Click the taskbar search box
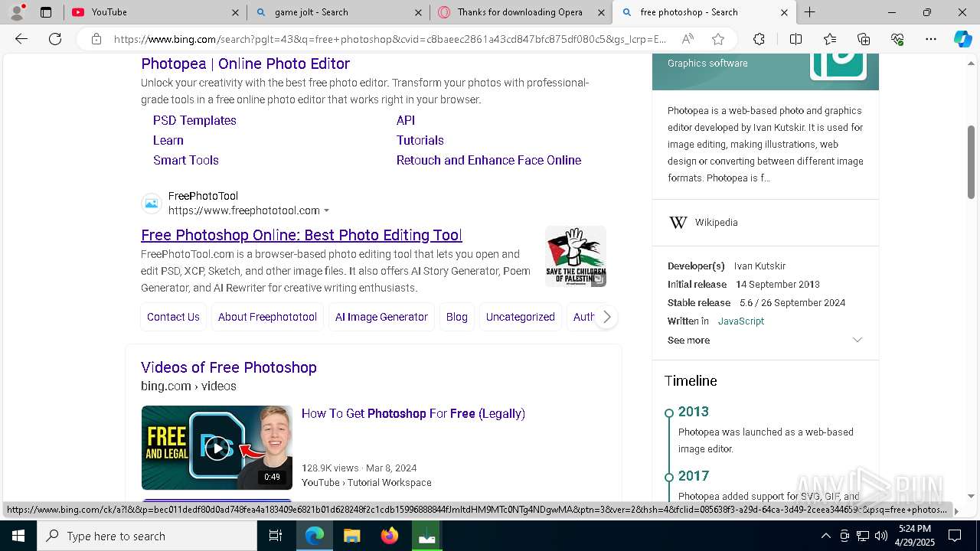 pos(147,536)
